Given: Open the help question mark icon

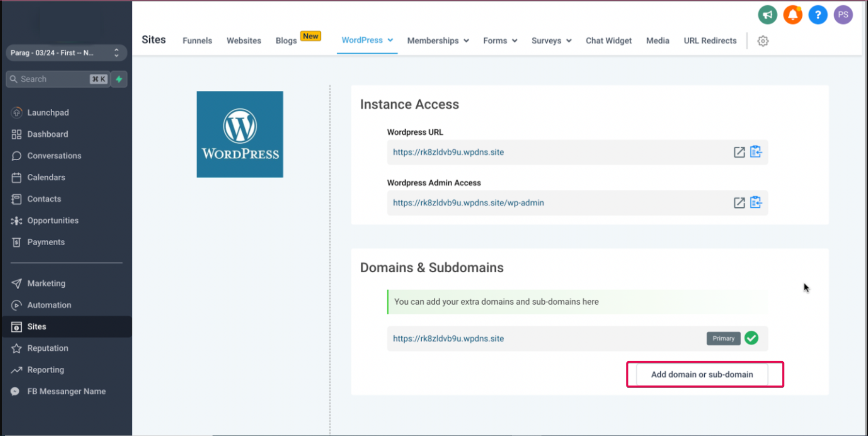Looking at the screenshot, I should coord(818,15).
